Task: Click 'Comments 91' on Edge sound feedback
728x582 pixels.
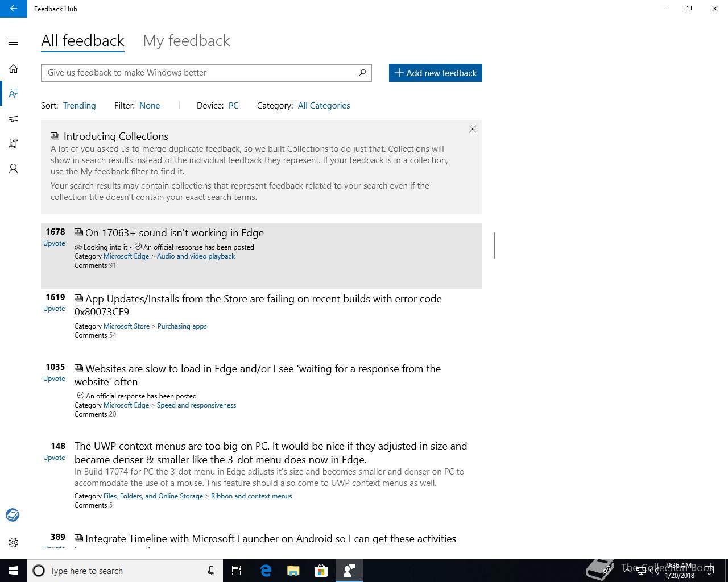Action: [95, 265]
